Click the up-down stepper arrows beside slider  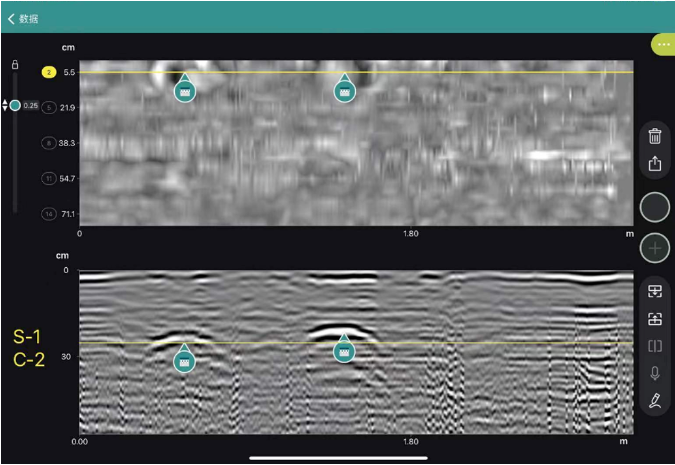point(5,105)
